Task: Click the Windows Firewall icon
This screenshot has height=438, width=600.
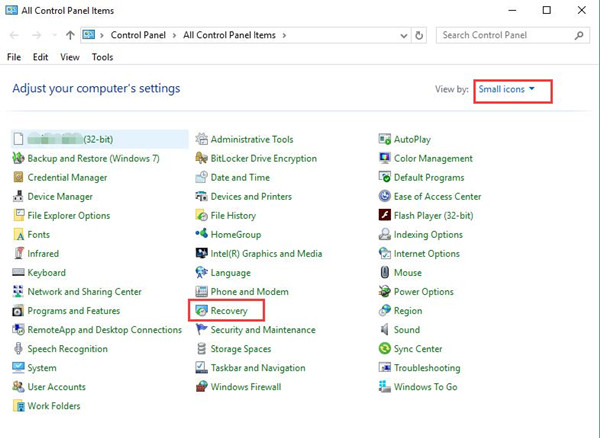Action: (x=201, y=387)
